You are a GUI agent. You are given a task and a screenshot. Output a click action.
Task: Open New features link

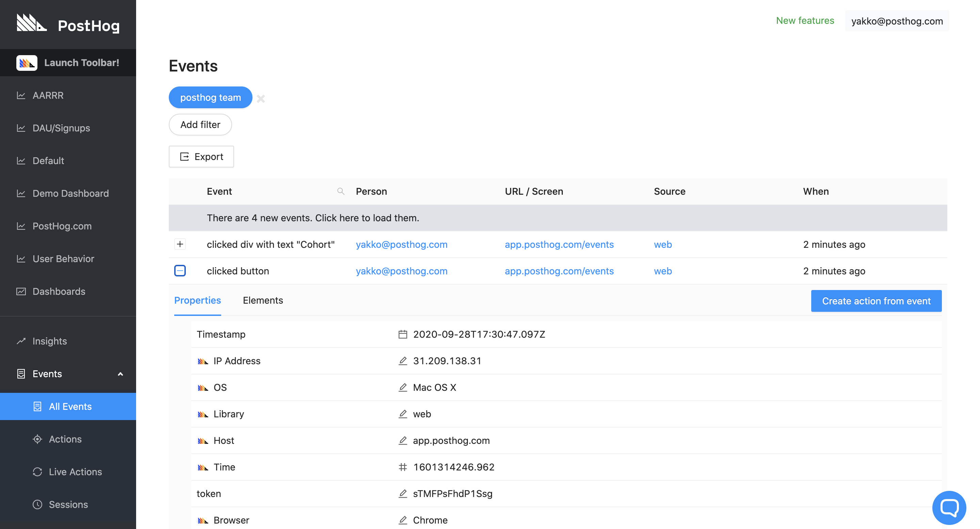pos(805,20)
